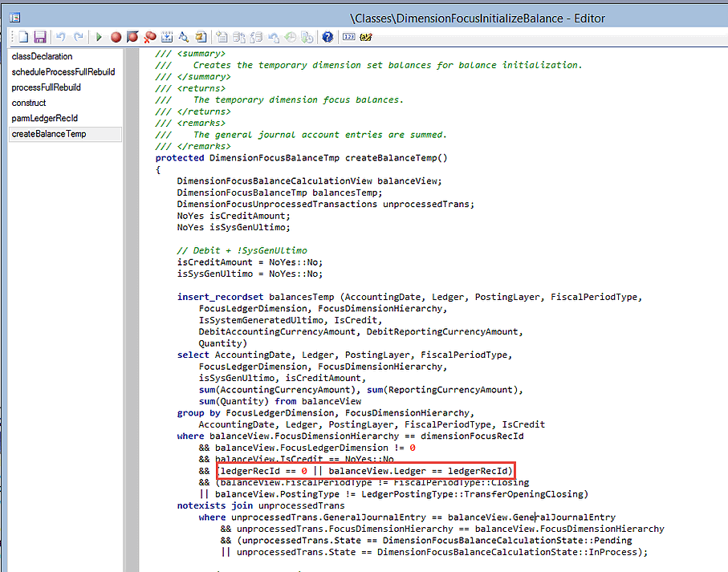Screen dimensions: 728x572
Task: Click the get latest version icon
Action: click(307, 37)
